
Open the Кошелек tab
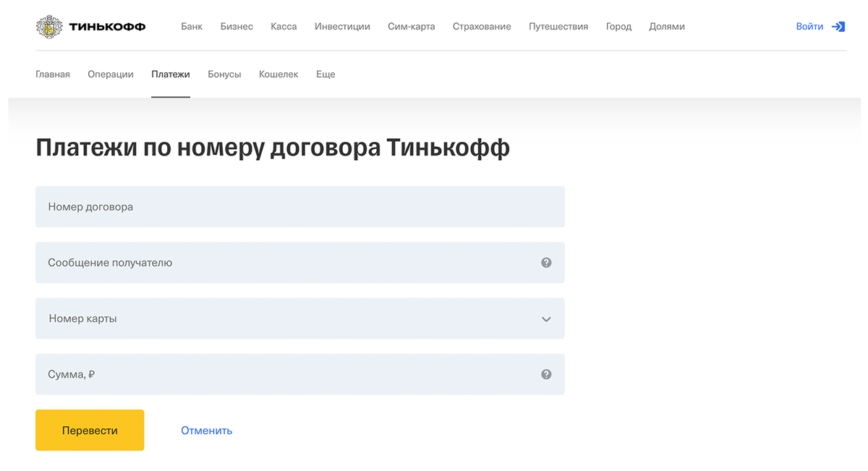point(278,74)
